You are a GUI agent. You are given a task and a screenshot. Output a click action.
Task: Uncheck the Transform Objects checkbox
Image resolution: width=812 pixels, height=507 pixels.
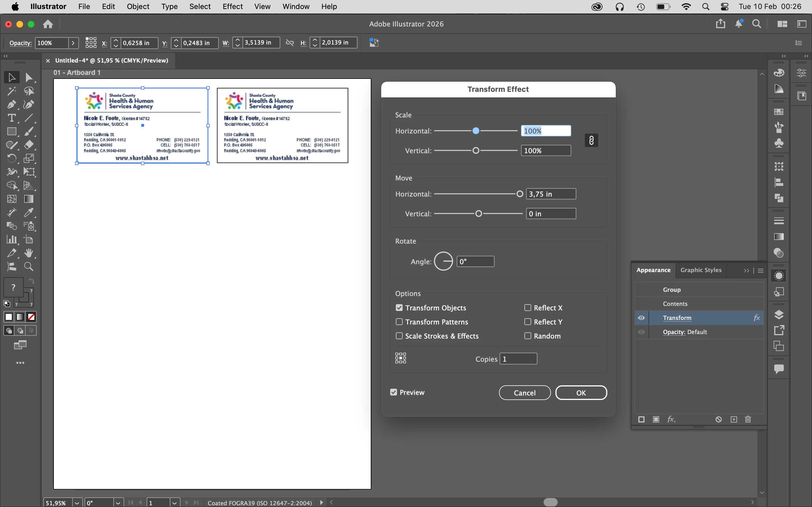pos(399,308)
